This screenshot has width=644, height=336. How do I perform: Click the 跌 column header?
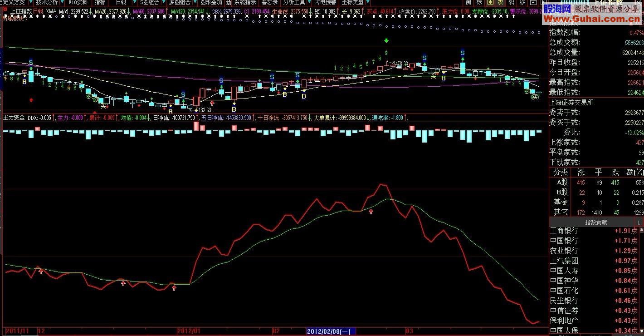615,173
